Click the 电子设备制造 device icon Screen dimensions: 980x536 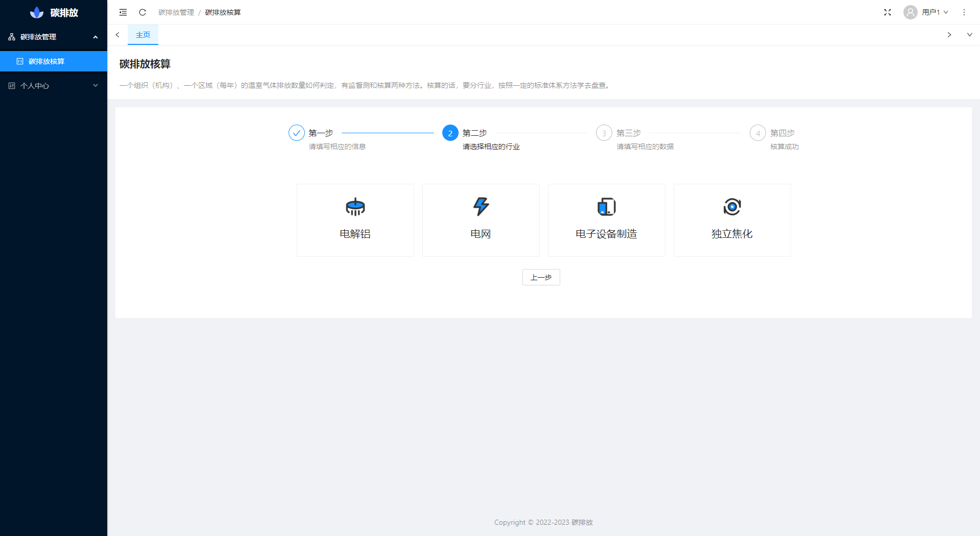point(607,207)
